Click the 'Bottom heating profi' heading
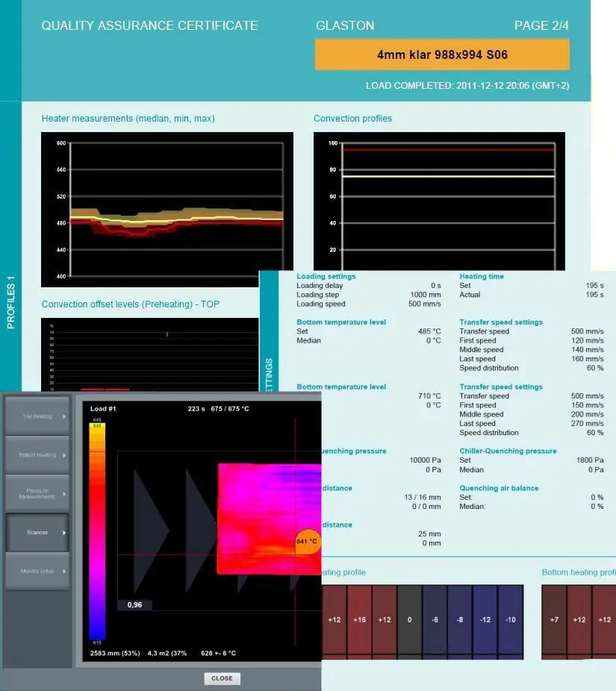This screenshot has height=691, width=616. click(x=579, y=572)
